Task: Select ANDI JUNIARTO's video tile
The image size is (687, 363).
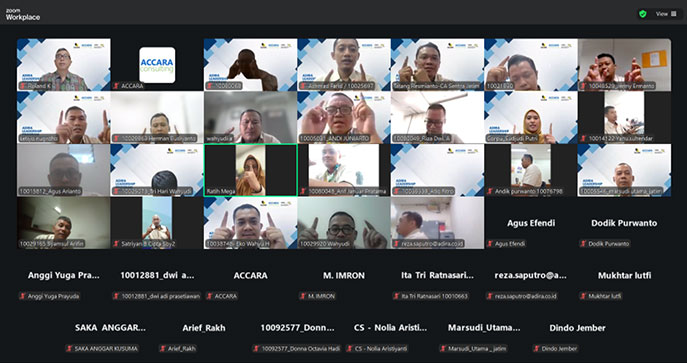Action: click(x=344, y=117)
